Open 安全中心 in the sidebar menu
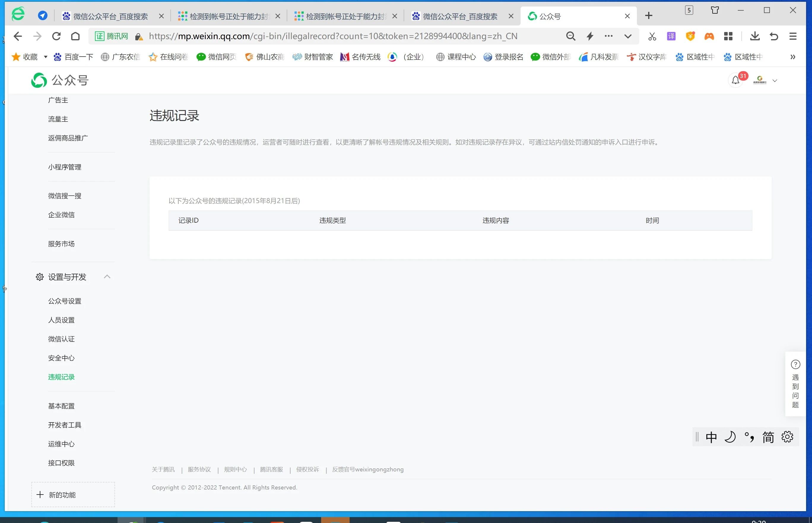This screenshot has height=523, width=812. tap(61, 358)
